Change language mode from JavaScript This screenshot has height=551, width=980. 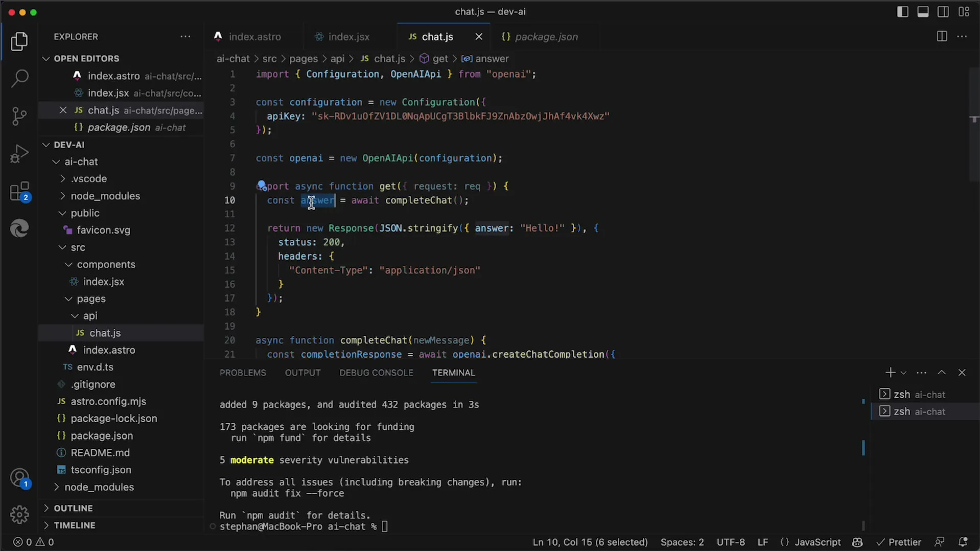pos(818,542)
